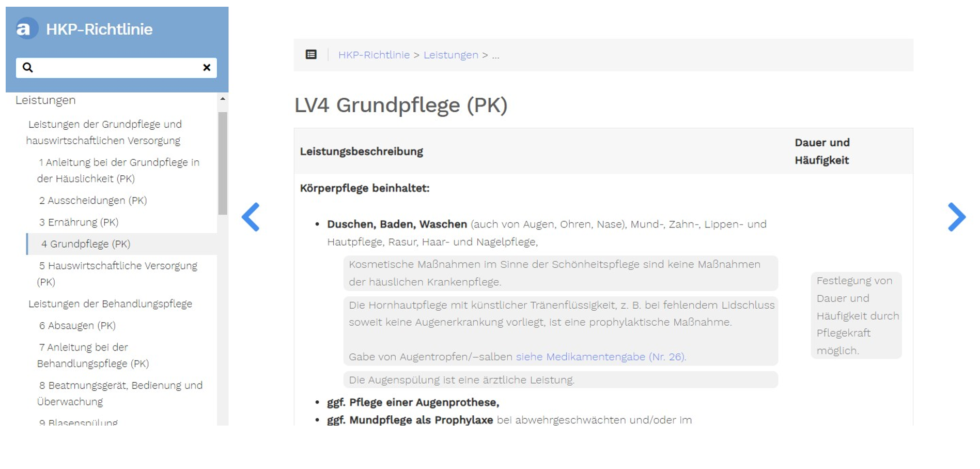
Task: Expand Leistungen der Behandlungspflege section
Action: (110, 304)
